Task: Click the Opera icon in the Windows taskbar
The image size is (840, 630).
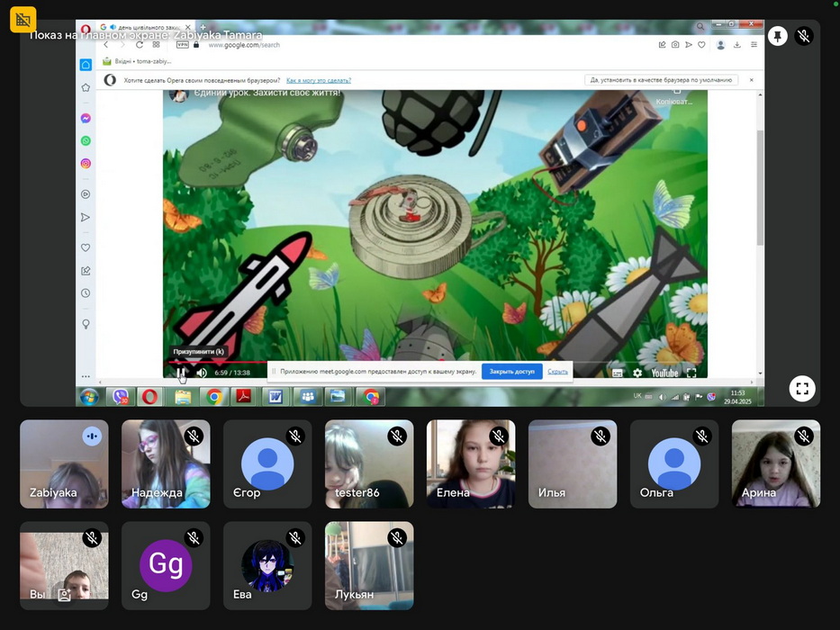Action: (x=149, y=396)
